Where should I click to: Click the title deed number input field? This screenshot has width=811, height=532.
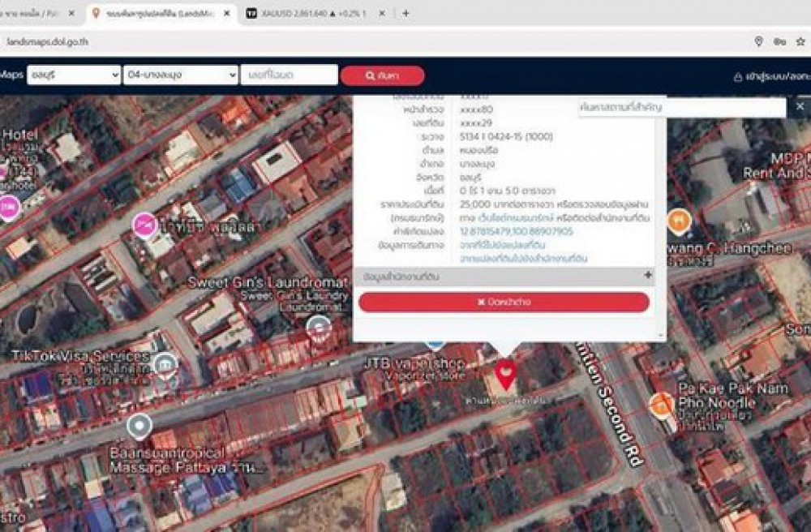289,75
